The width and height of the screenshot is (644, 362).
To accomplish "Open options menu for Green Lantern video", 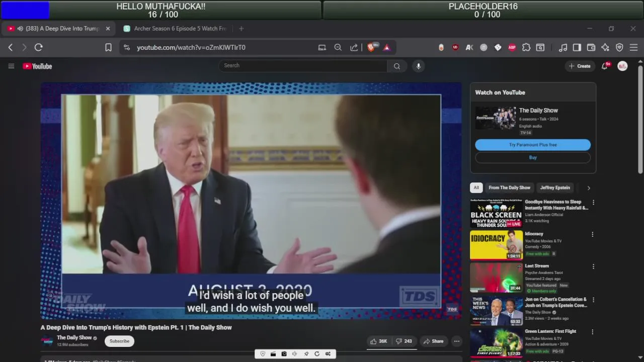I will 593,332.
